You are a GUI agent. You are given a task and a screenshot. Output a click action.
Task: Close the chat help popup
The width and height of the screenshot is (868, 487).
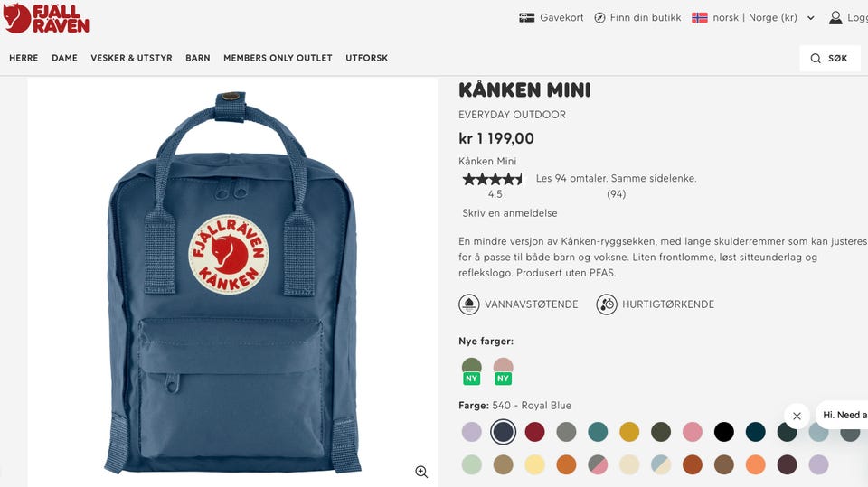click(x=797, y=416)
